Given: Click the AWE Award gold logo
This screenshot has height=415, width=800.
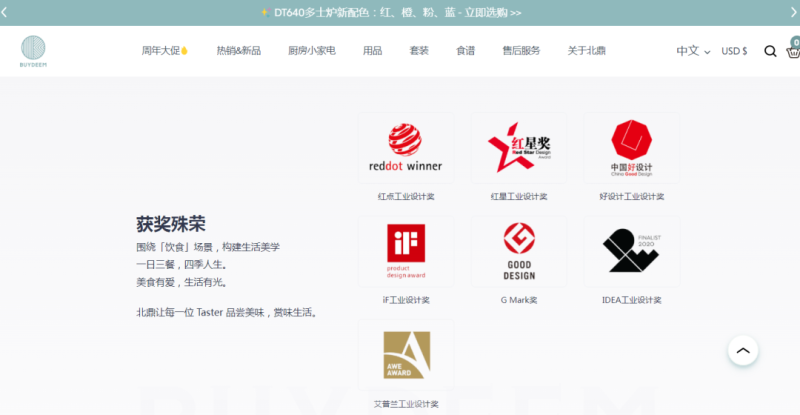Looking at the screenshot, I should [405, 355].
